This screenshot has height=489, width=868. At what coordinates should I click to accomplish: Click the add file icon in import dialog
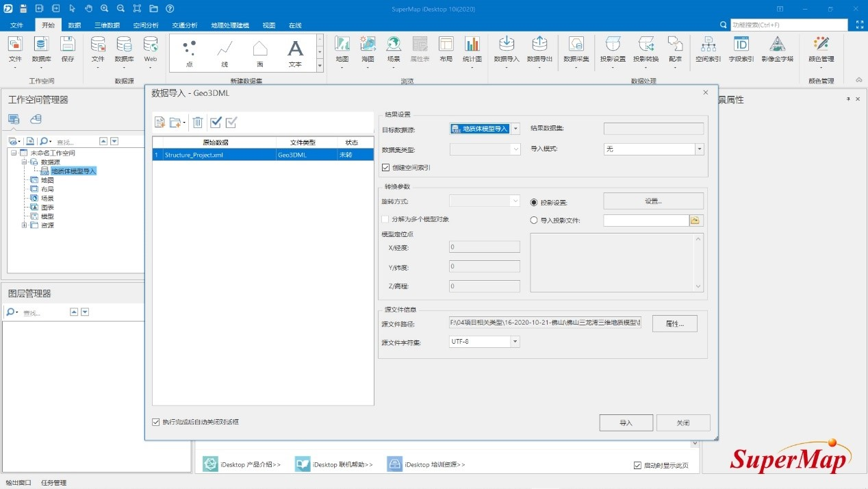coord(159,123)
